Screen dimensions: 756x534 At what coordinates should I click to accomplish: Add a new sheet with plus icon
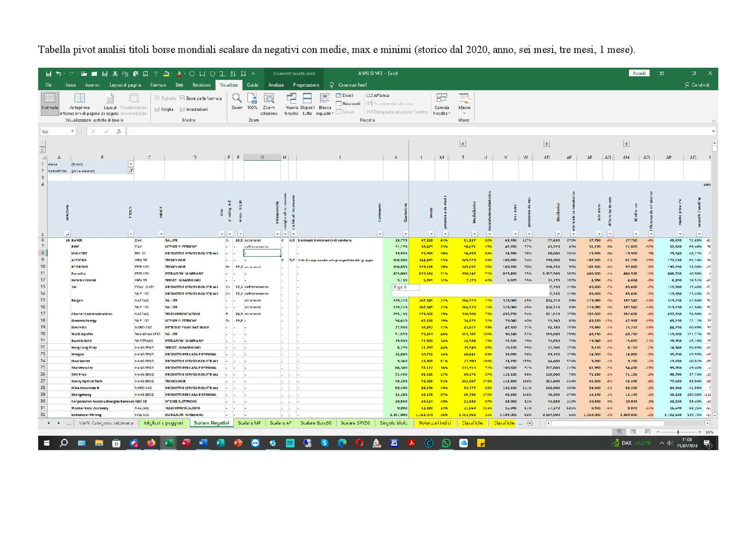pyautogui.click(x=529, y=423)
